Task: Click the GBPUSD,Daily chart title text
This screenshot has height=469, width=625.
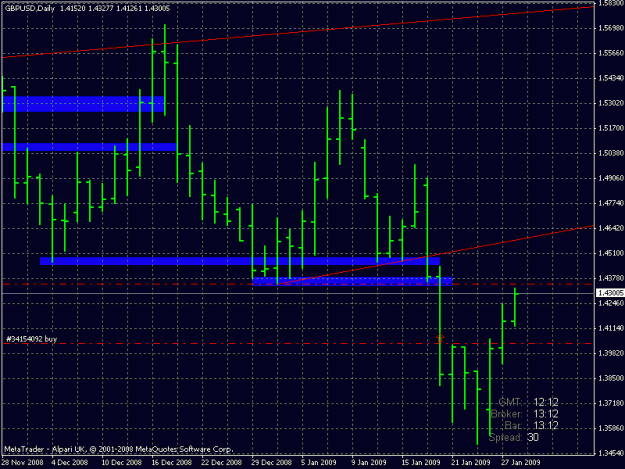Action: [29, 8]
